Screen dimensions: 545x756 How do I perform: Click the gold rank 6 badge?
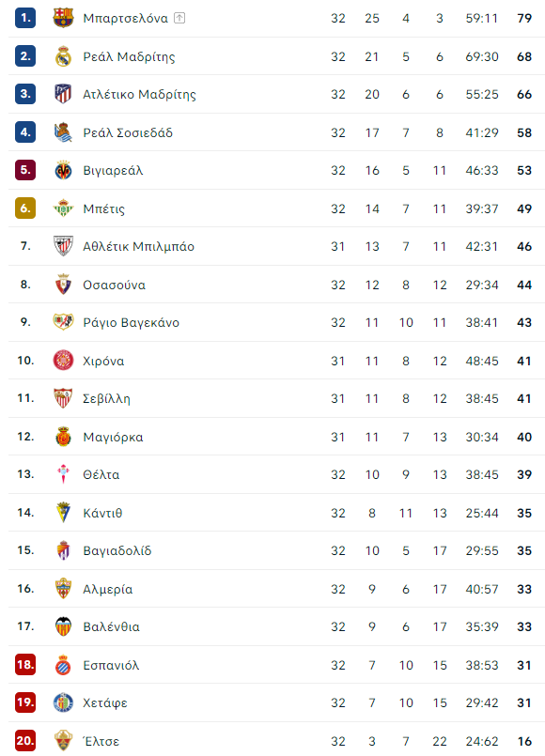click(x=25, y=208)
